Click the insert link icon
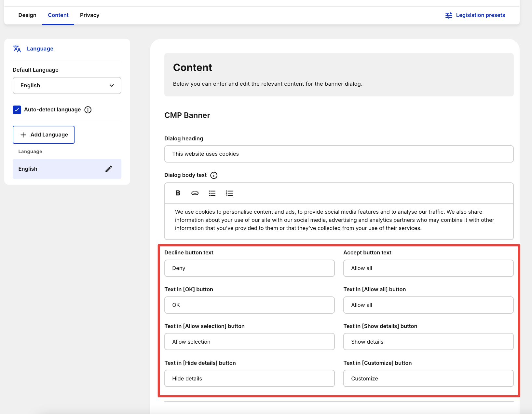 (195, 193)
